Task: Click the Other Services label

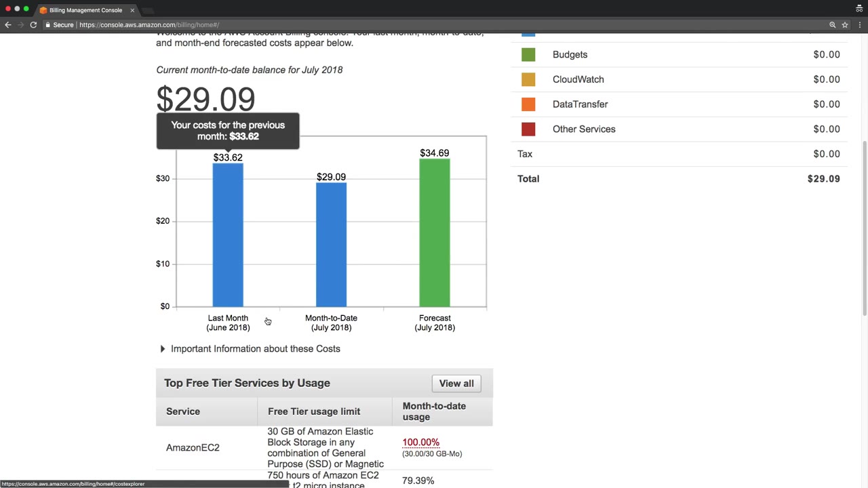Action: pos(584,129)
